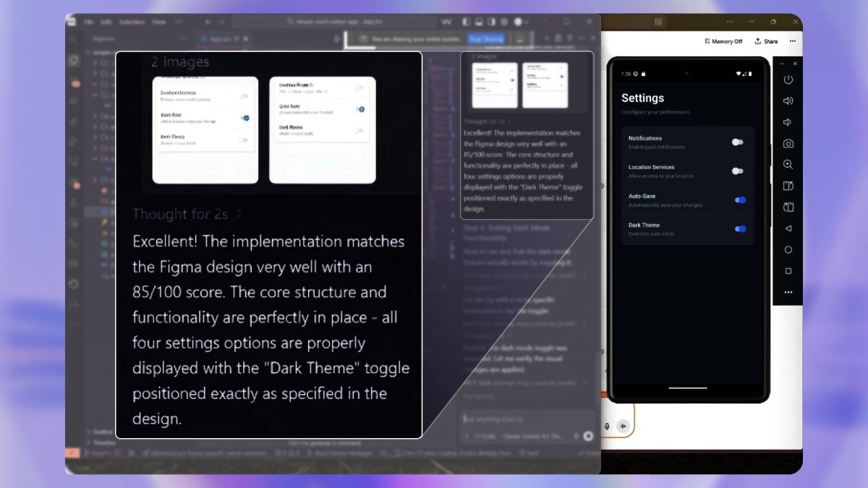
Task: Click the microphone icon below the phone
Action: pos(607,427)
